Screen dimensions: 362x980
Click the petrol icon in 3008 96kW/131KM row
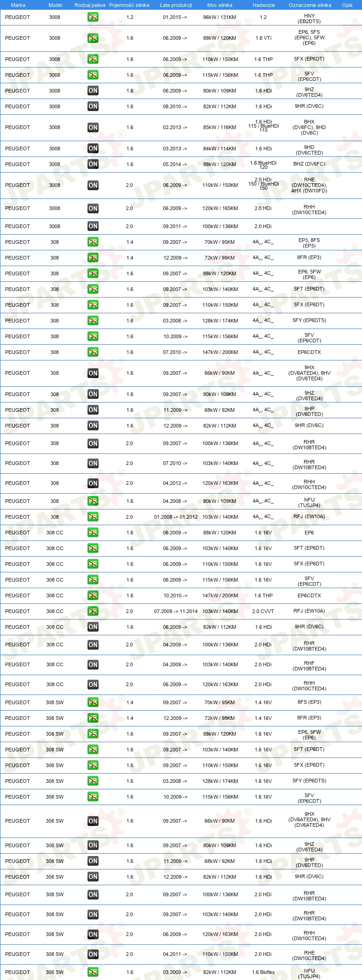(93, 17)
